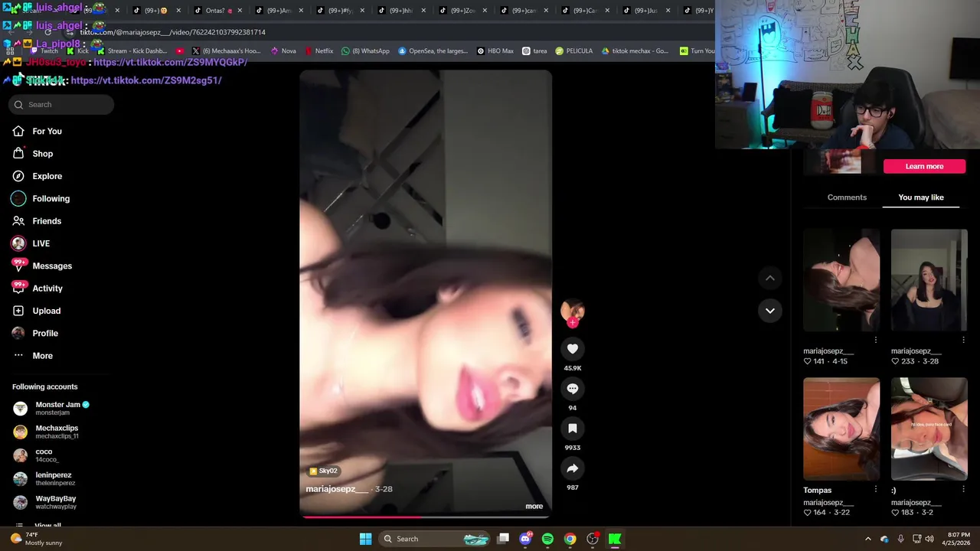Expand video caption with more link
The height and width of the screenshot is (551, 980).
point(534,506)
